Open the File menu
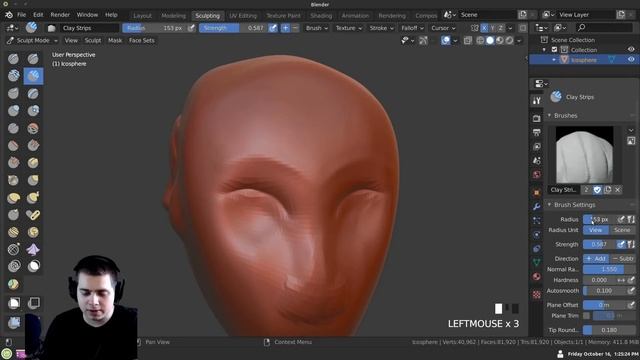This screenshot has width=640, height=360. click(22, 15)
